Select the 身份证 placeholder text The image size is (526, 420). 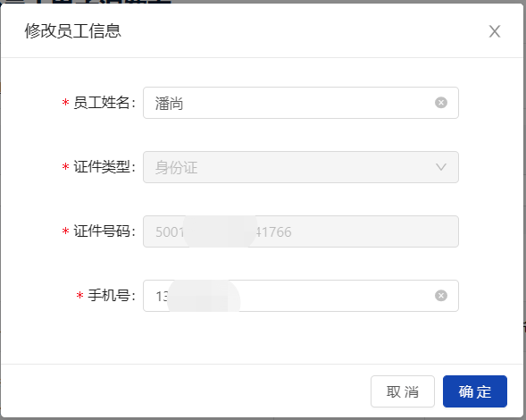176,167
